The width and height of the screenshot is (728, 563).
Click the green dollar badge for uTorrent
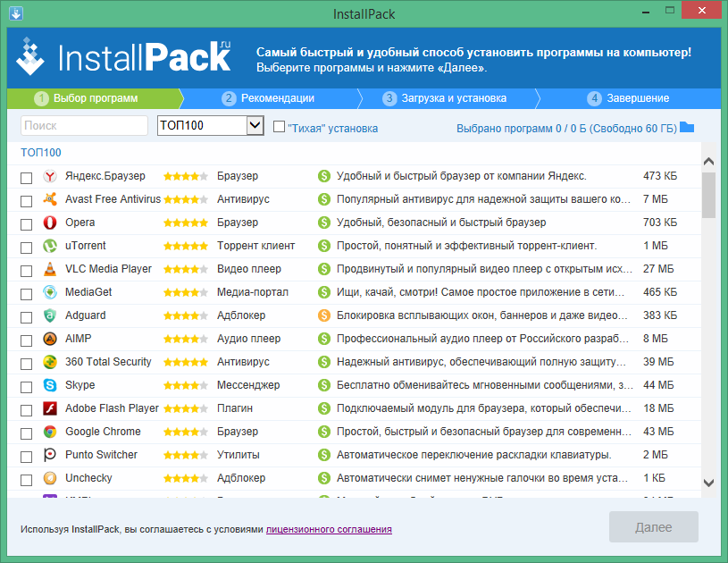click(x=324, y=246)
